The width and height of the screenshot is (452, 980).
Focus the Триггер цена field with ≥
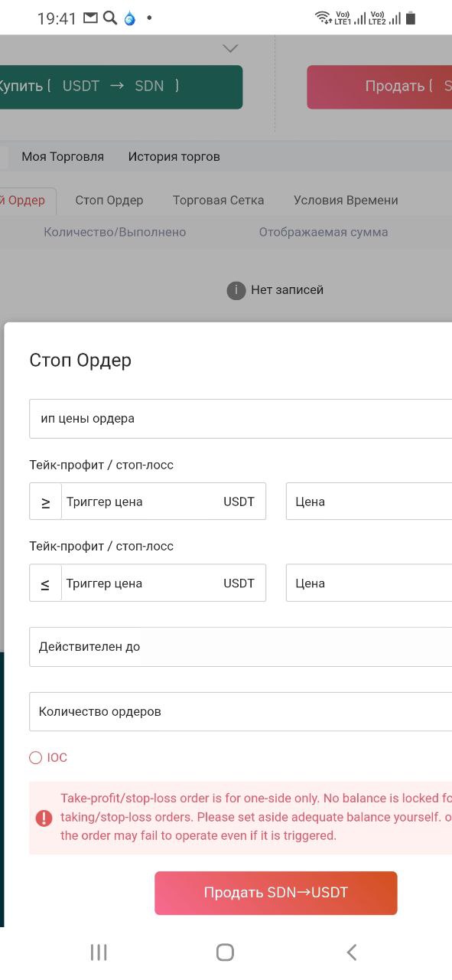click(x=163, y=501)
